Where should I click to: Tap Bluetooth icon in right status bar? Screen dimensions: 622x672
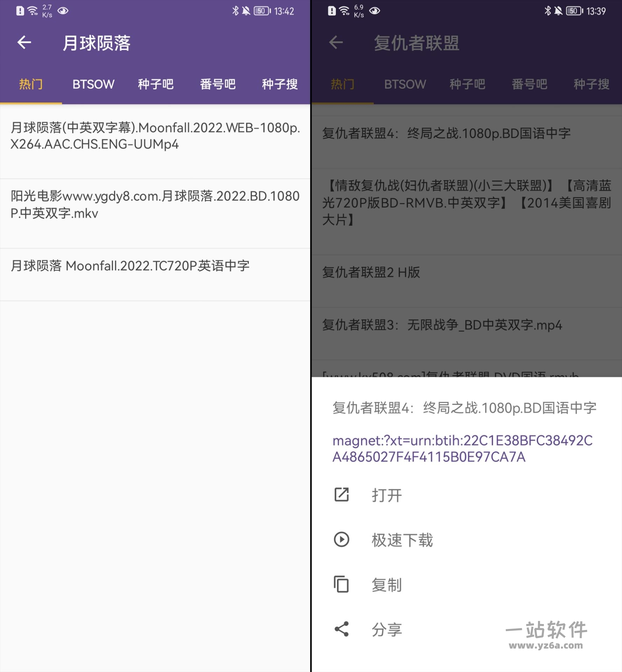547,11
